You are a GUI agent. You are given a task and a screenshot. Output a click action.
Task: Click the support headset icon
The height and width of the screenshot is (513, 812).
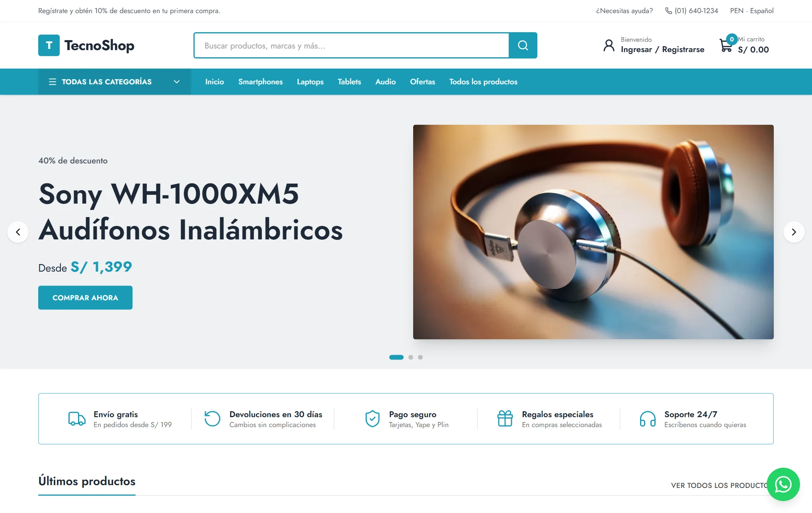click(x=648, y=419)
